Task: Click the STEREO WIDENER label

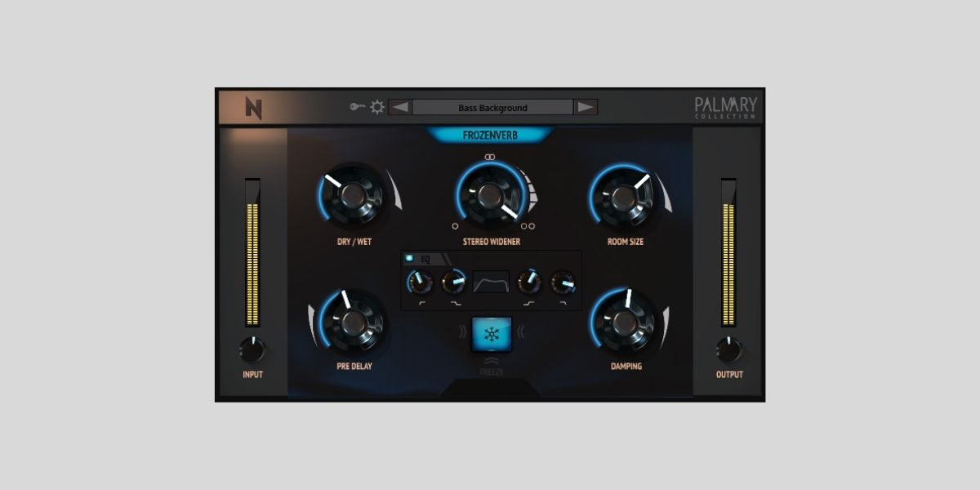Action: (x=492, y=243)
